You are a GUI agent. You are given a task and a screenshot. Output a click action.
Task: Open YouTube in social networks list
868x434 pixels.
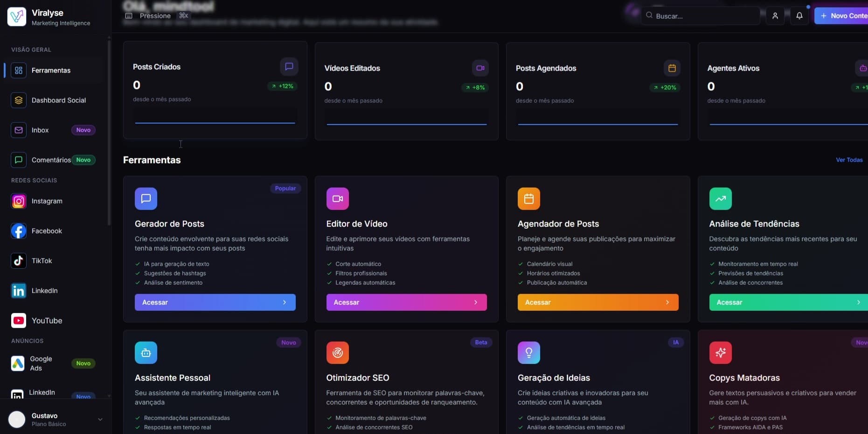(47, 321)
